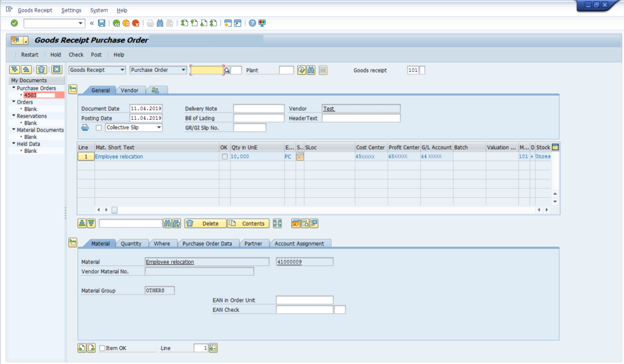Click the red Cancel icon
This screenshot has width=624, height=364.
(136, 23)
